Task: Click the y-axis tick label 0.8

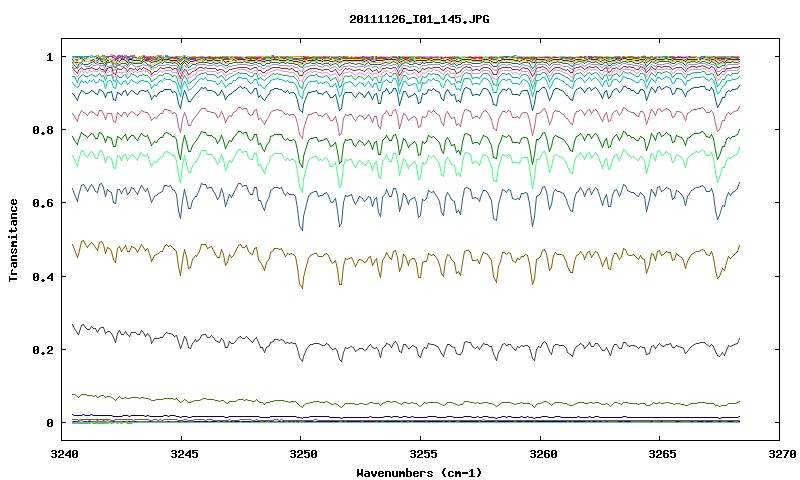Action: 43,130
